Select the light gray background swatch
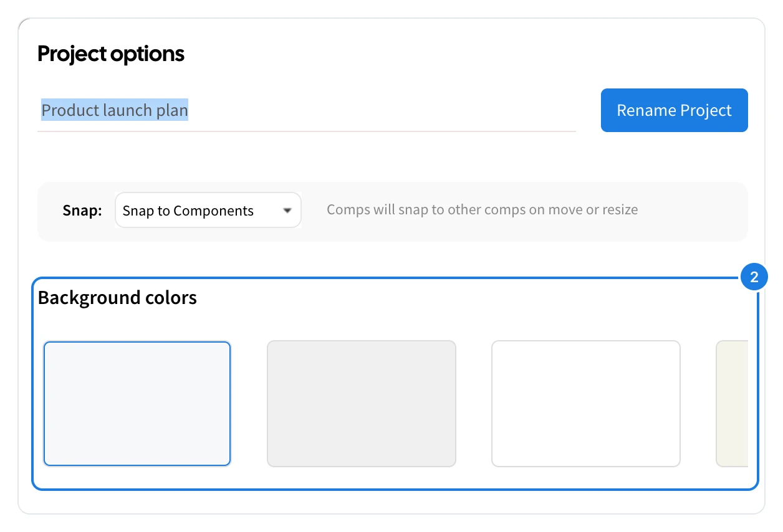The width and height of the screenshot is (783, 532). [x=362, y=404]
